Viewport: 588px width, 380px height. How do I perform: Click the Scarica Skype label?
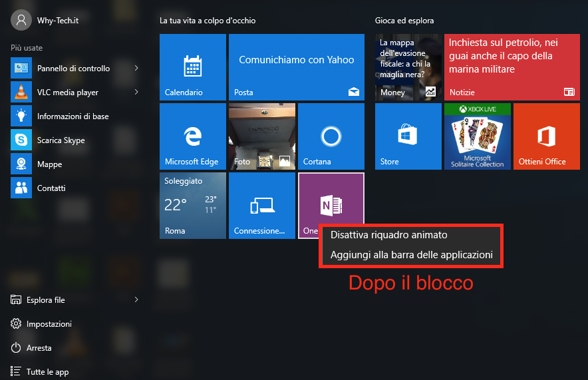[61, 140]
